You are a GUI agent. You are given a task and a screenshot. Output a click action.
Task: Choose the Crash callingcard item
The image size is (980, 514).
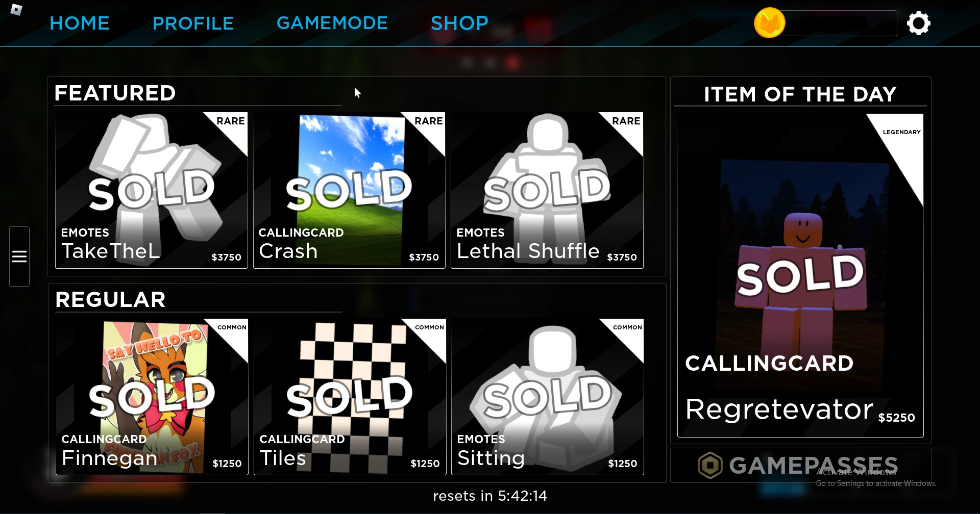pyautogui.click(x=349, y=190)
